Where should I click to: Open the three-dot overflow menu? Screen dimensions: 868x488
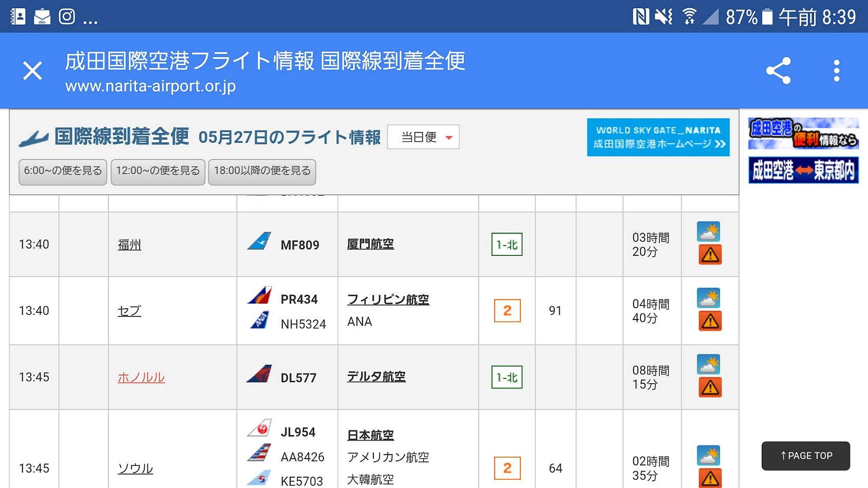(837, 71)
